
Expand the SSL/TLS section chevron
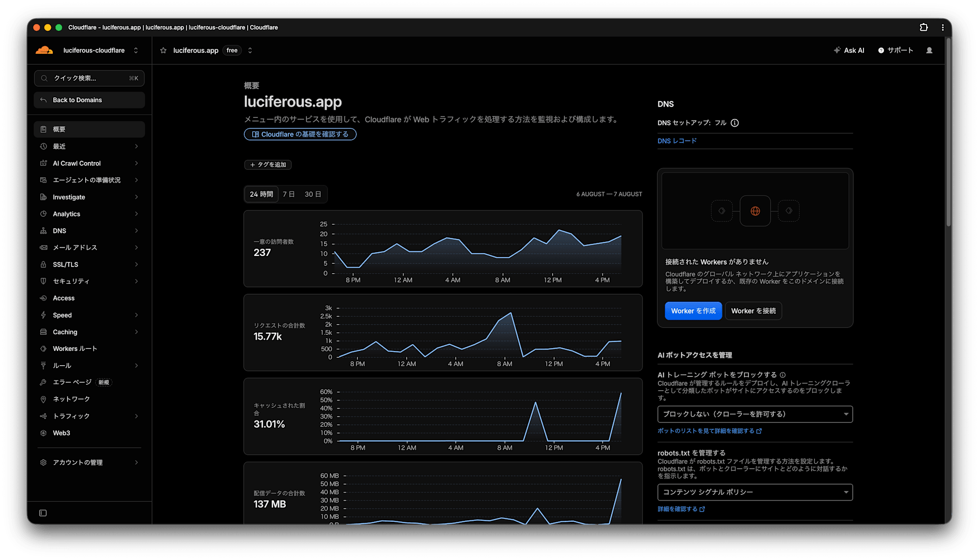click(137, 264)
